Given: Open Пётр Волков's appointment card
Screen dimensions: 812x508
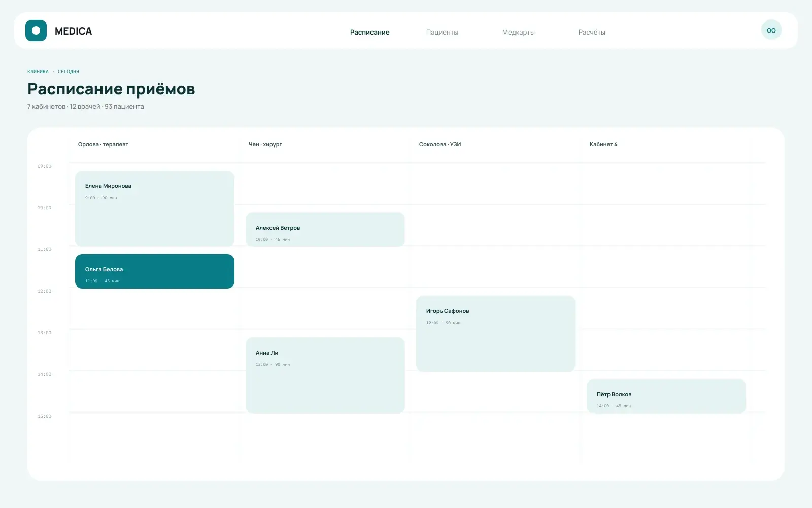Looking at the screenshot, I should (666, 396).
